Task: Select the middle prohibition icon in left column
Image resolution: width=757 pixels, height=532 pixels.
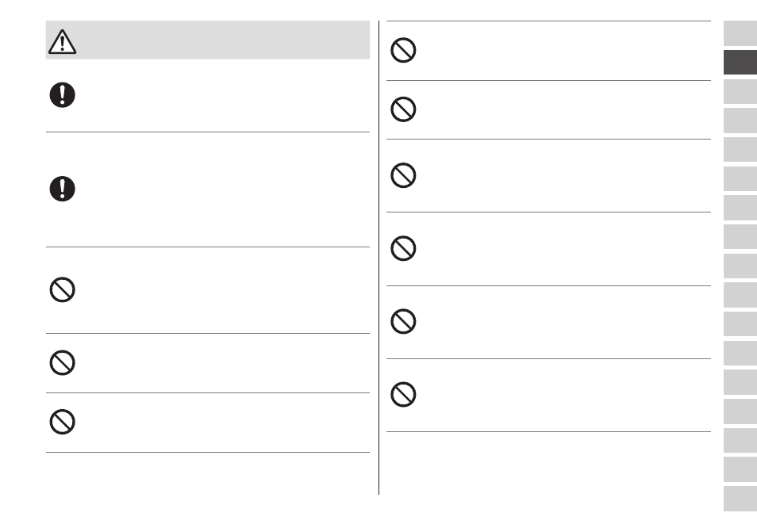Action: [x=62, y=362]
